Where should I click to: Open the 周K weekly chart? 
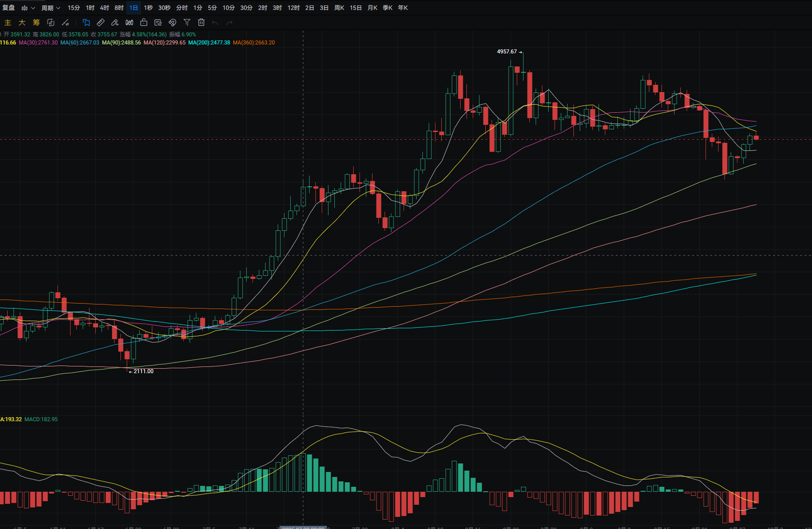(x=339, y=8)
